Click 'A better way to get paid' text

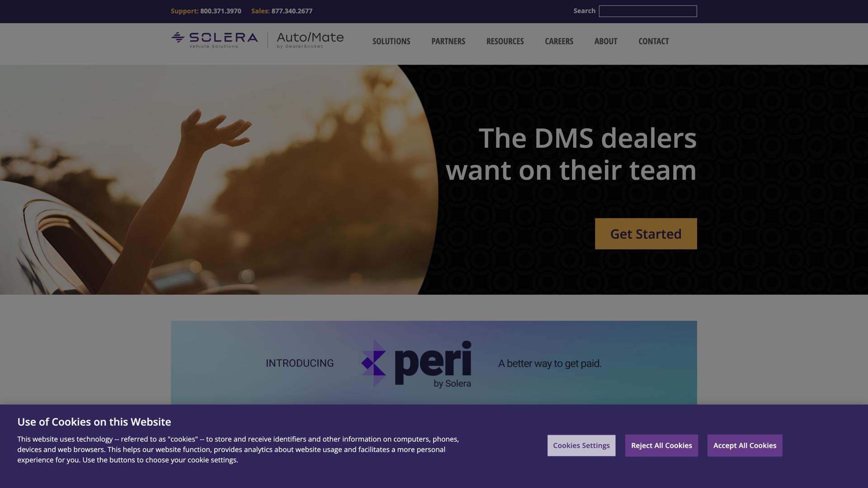(x=550, y=364)
